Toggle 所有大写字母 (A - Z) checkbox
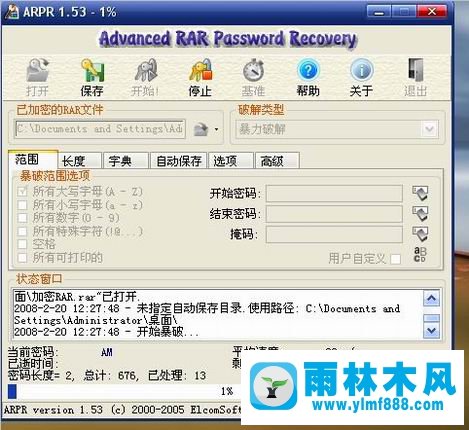469x430 pixels. tap(22, 192)
